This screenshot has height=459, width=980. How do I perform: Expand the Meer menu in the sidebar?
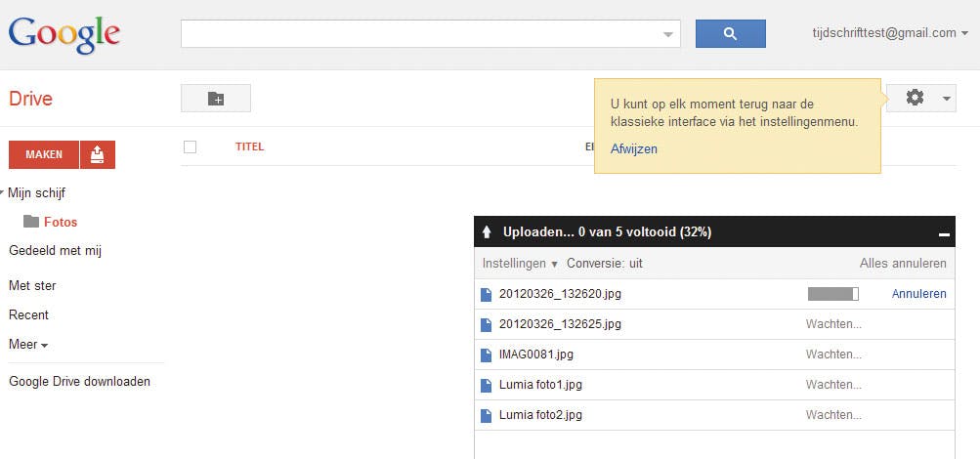[x=28, y=345]
